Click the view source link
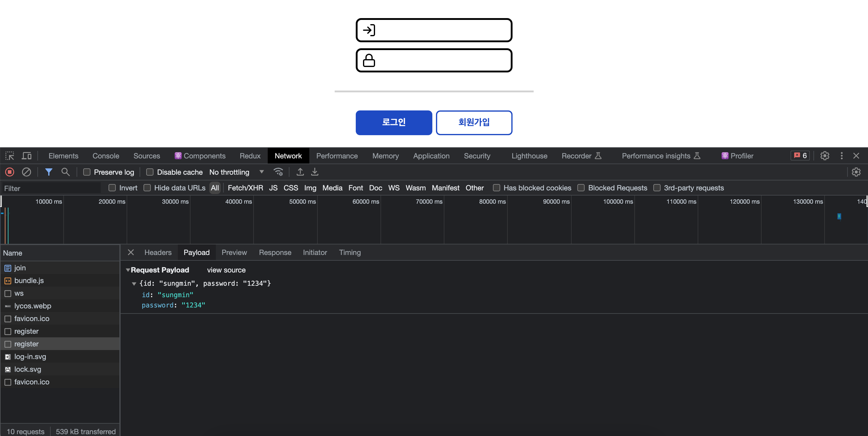This screenshot has height=436, width=868. point(226,270)
